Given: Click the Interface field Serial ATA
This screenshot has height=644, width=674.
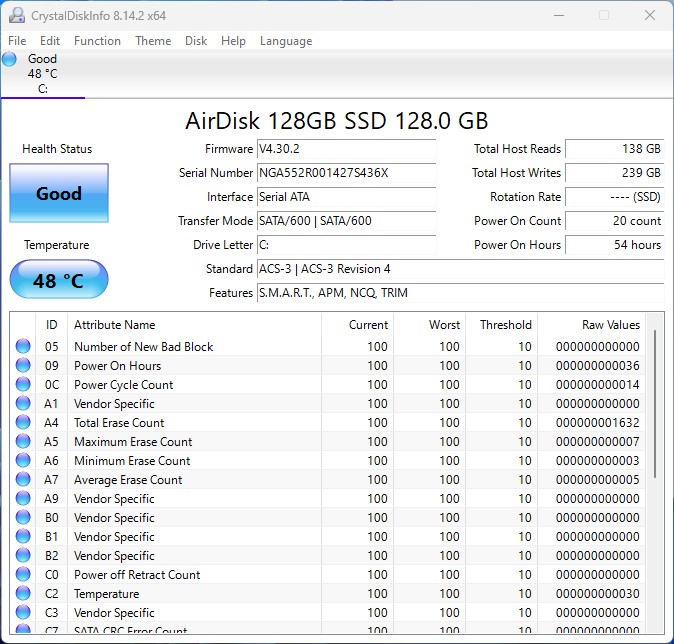Looking at the screenshot, I should tap(346, 197).
